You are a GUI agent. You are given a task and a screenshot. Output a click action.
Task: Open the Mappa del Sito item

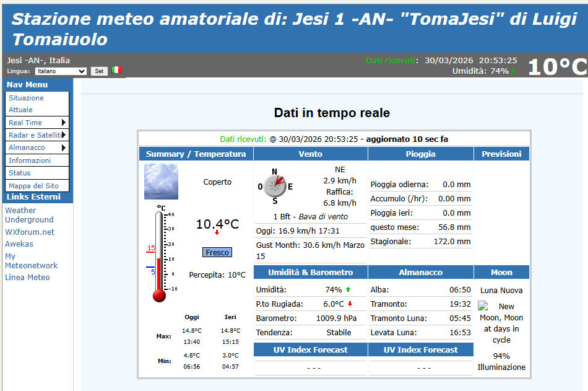point(33,186)
